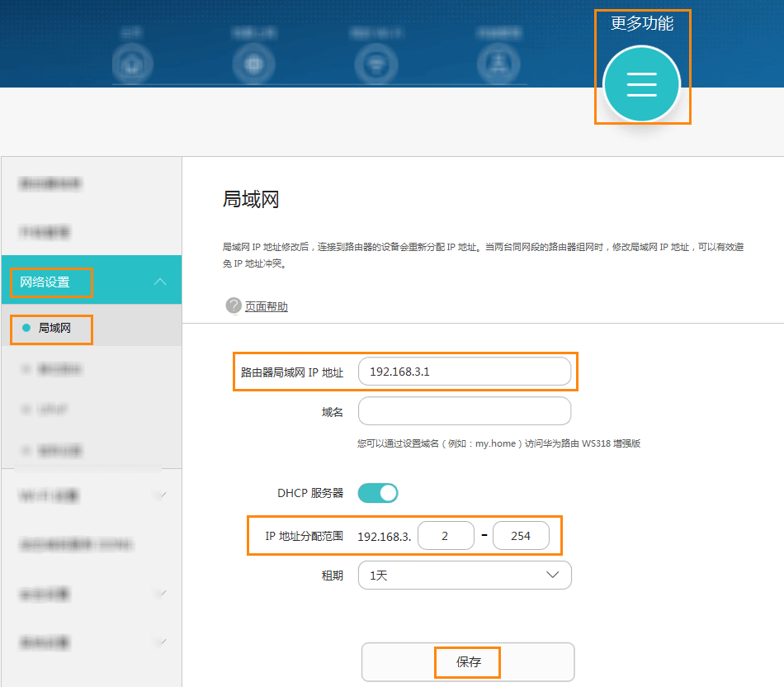784x687 pixels.
Task: Click the 保存 button to save settings
Action: pos(467,661)
